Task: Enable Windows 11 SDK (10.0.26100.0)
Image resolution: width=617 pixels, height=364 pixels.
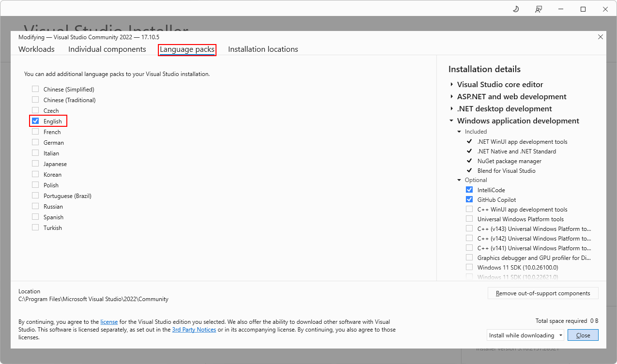Action: [x=469, y=267]
